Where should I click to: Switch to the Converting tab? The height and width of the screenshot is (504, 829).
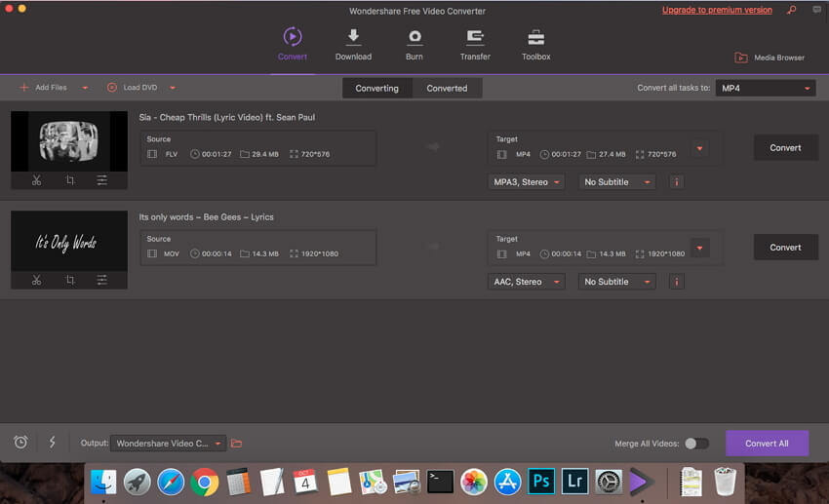[x=377, y=89]
